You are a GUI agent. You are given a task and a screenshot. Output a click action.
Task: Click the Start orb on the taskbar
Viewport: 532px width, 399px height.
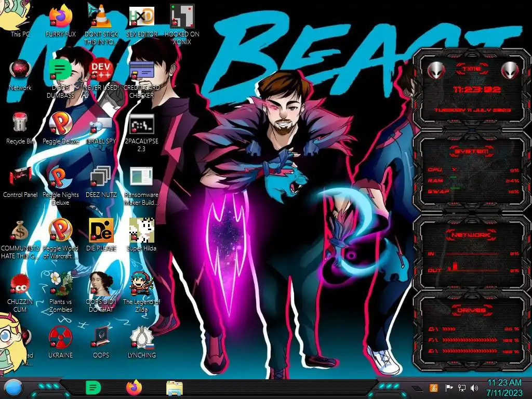[14, 388]
